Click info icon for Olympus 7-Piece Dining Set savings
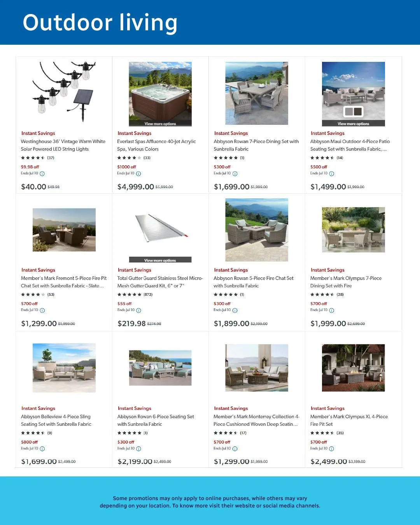Viewport: 420px width, 525px height. tap(332, 310)
